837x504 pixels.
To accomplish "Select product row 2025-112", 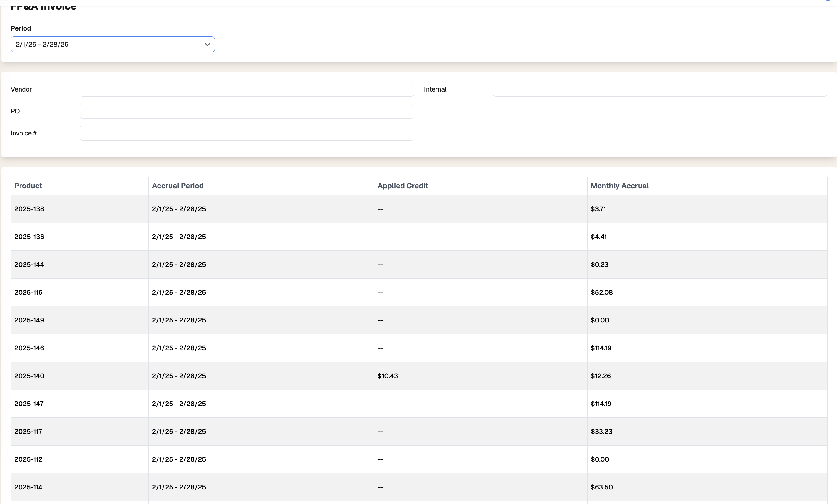I will [28, 459].
